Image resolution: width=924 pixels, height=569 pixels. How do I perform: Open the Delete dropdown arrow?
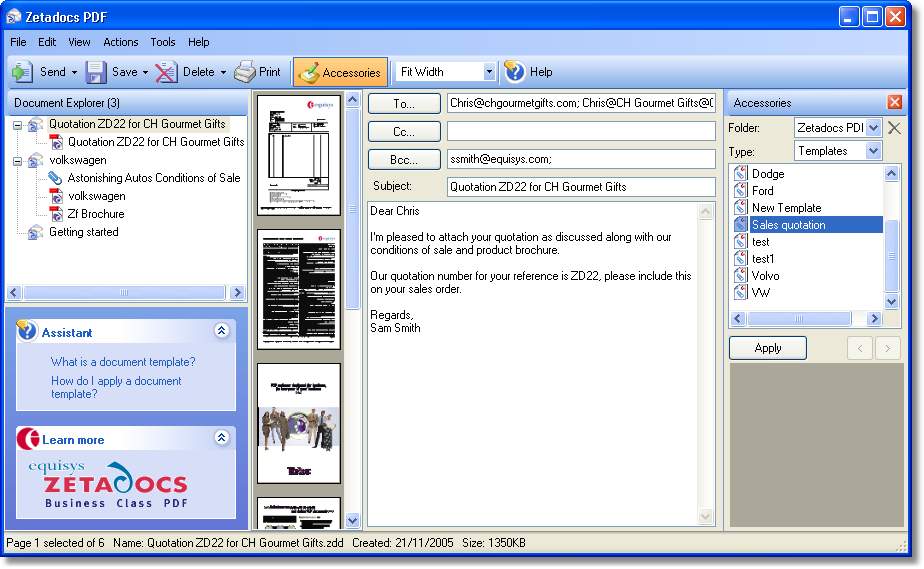pos(223,72)
